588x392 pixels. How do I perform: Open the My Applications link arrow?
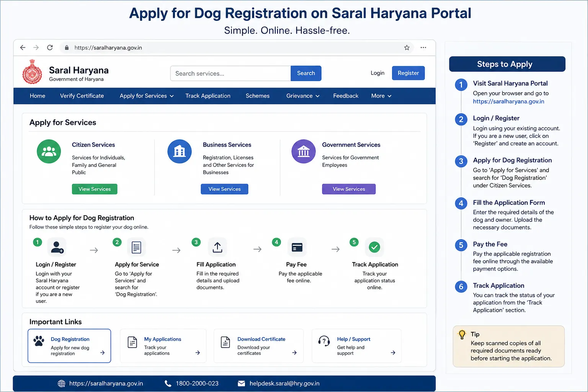tap(198, 353)
